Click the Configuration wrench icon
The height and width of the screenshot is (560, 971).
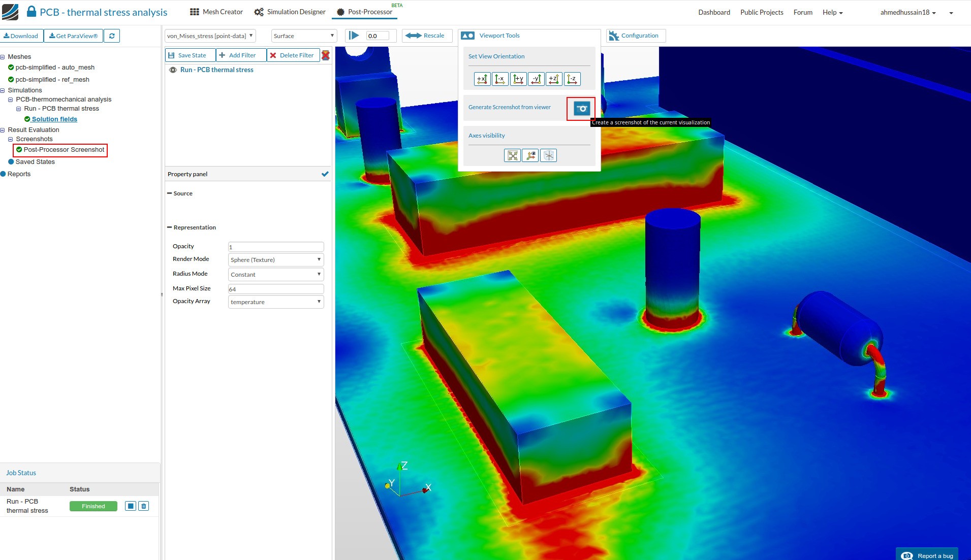(x=614, y=36)
